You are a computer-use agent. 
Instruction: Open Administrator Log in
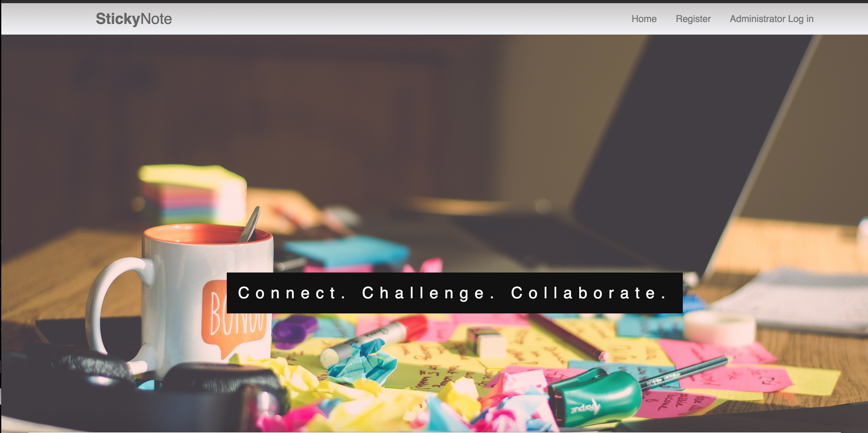(x=772, y=19)
